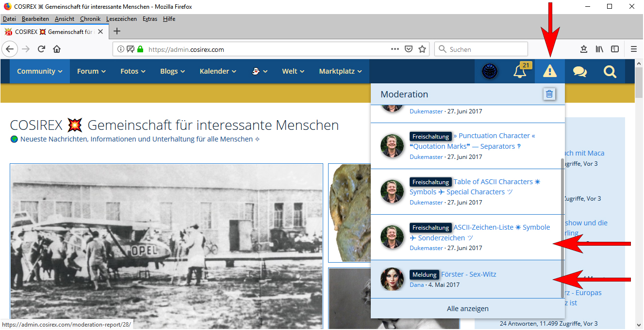The image size is (644, 330).
Task: Expand the Forum dropdown
Action: point(91,71)
